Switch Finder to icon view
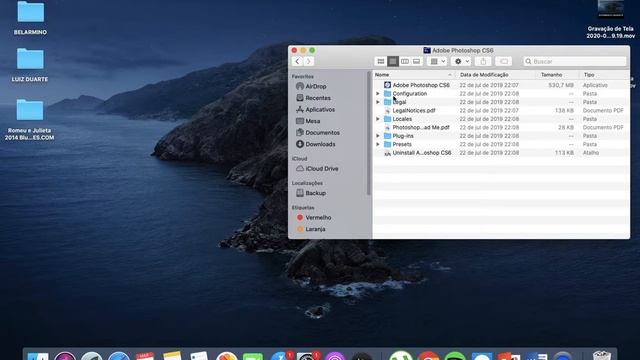 tap(380, 61)
